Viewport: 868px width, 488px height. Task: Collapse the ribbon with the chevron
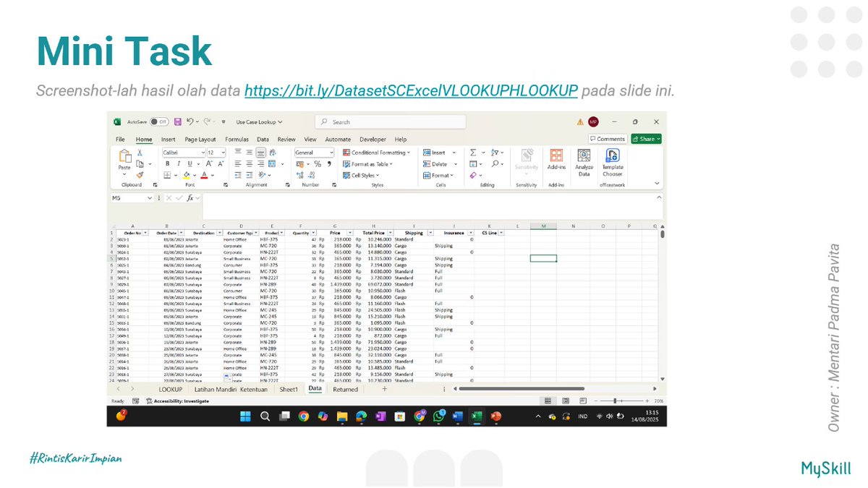tap(657, 184)
